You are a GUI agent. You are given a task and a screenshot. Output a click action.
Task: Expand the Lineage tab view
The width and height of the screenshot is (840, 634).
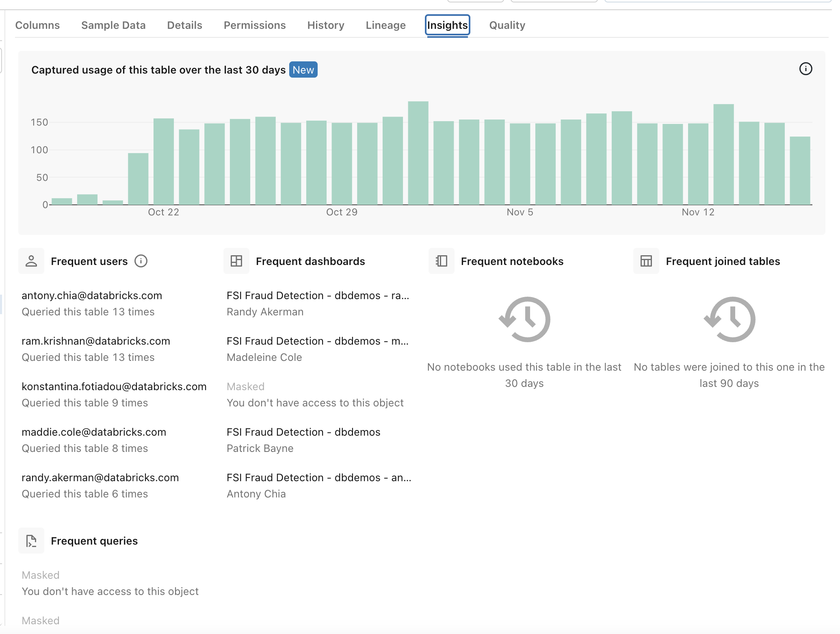click(385, 25)
